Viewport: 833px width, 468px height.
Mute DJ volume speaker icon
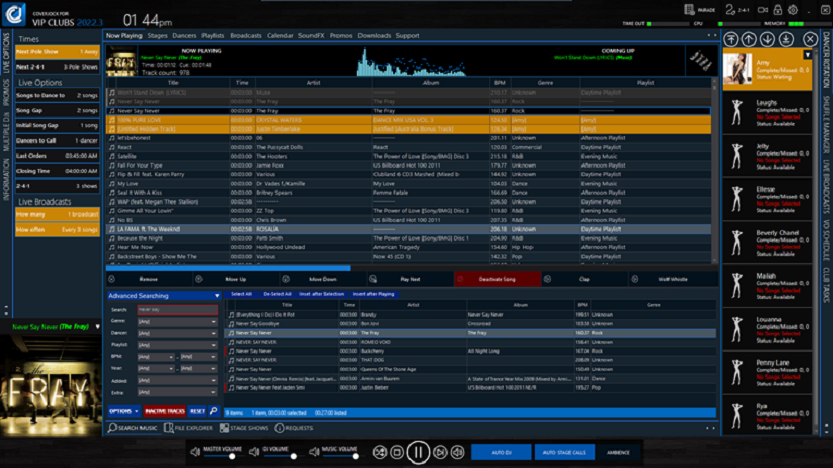[254, 452]
